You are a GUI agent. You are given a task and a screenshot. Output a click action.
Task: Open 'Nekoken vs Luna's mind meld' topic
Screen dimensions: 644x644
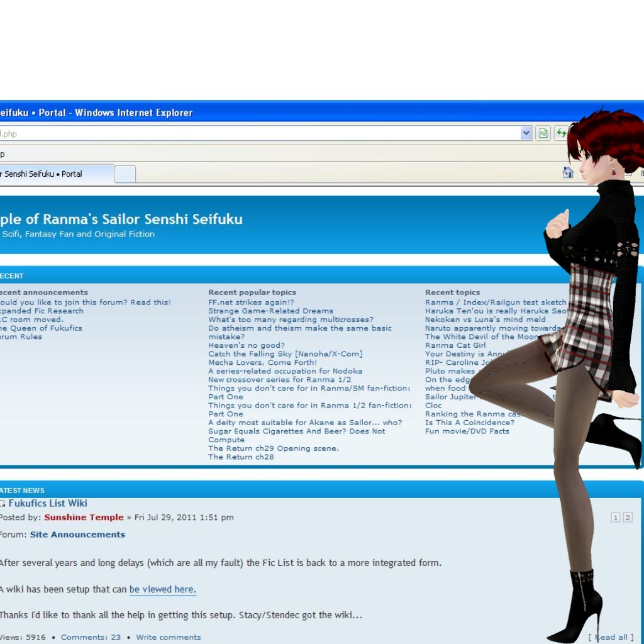pos(486,319)
